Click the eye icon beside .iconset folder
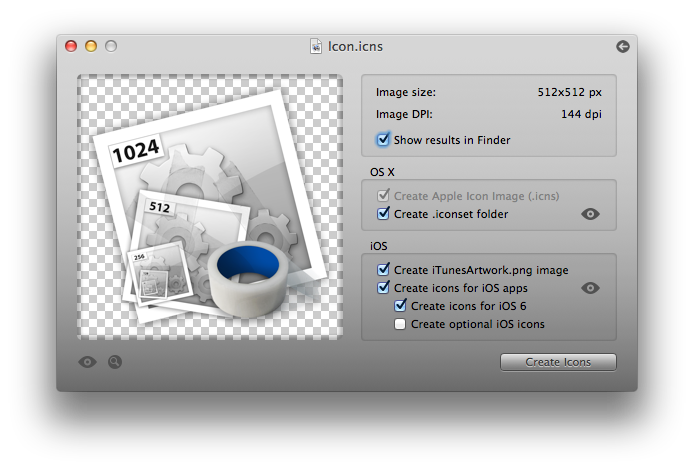694x470 pixels. tap(590, 214)
